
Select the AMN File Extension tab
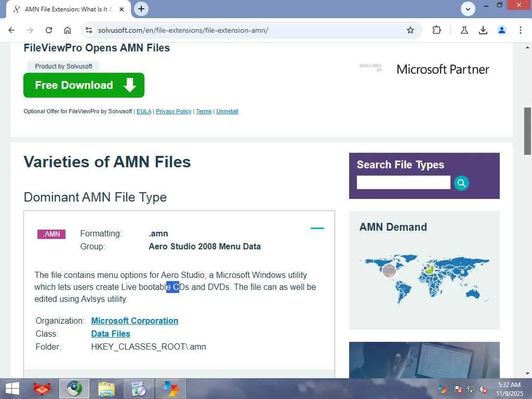point(68,9)
